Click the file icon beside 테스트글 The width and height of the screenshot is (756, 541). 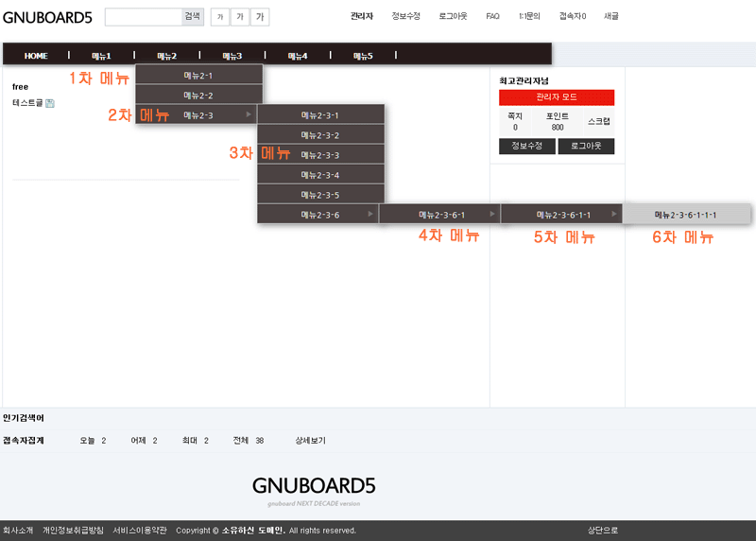click(50, 103)
